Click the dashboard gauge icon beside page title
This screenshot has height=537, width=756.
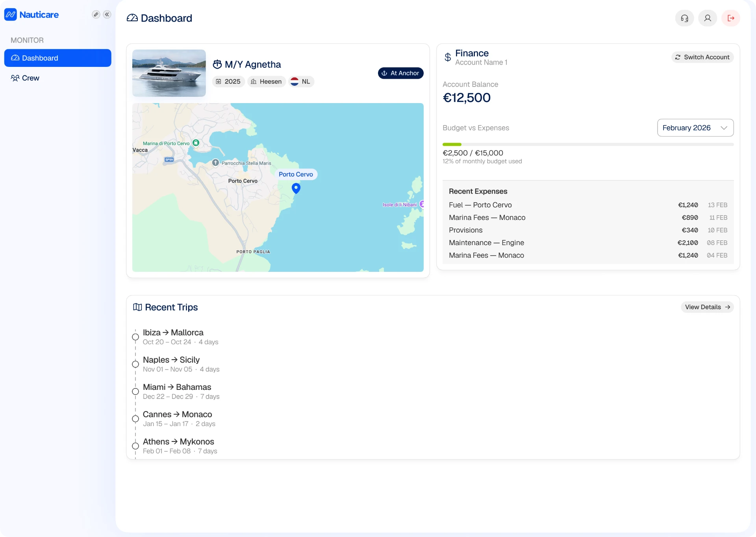pos(132,18)
